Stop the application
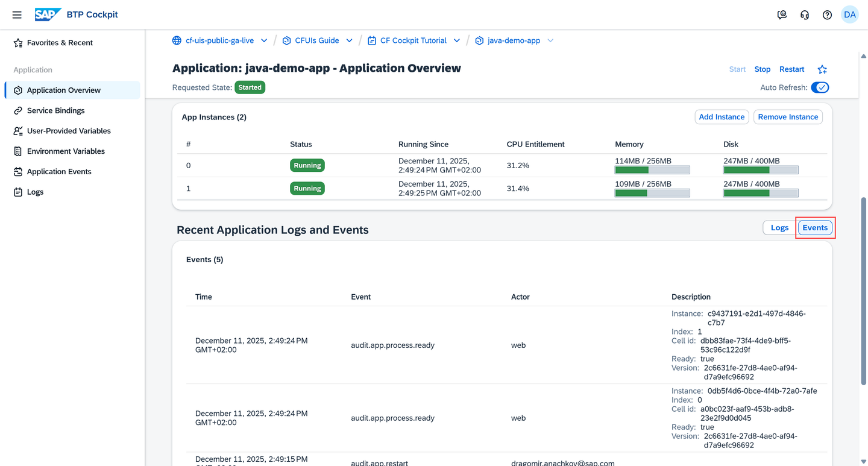This screenshot has height=466, width=868. (763, 69)
